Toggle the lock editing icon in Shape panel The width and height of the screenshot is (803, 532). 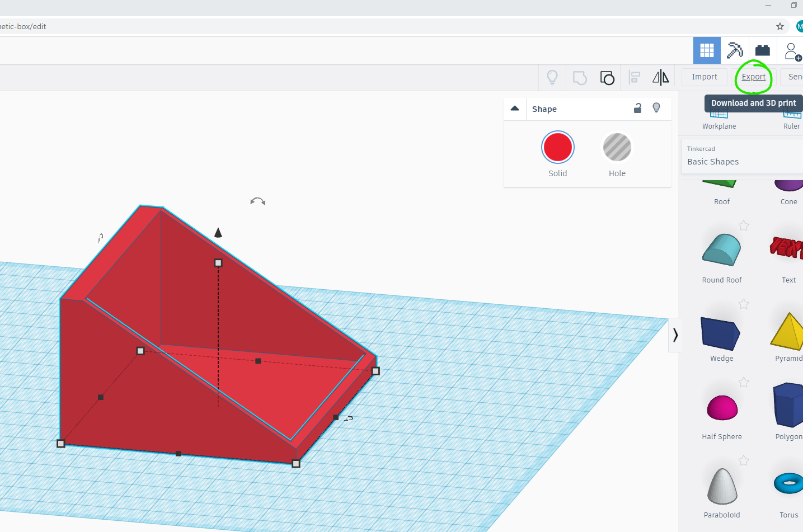[x=637, y=108]
